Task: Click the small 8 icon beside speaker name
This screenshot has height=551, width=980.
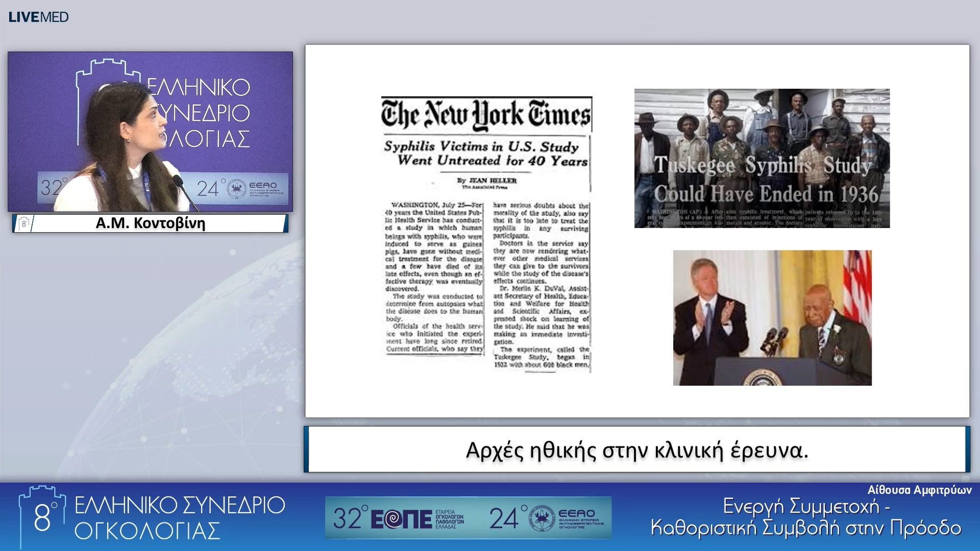Action: point(23,223)
